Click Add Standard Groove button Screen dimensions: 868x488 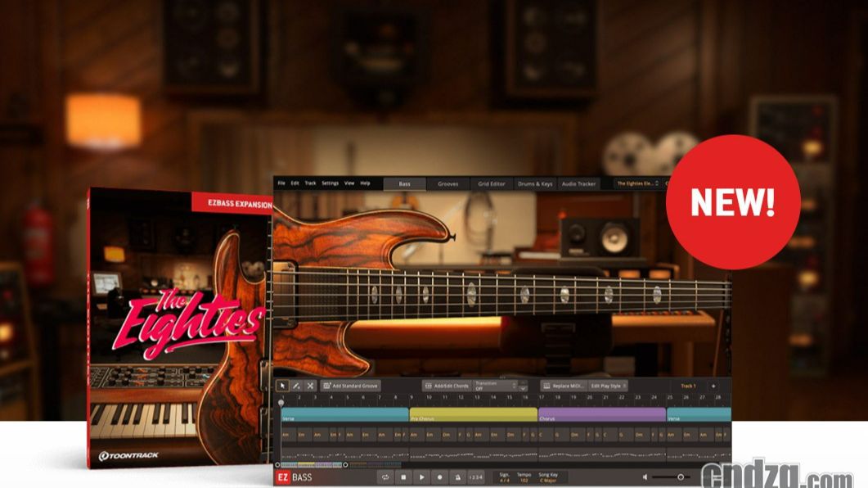(350, 386)
